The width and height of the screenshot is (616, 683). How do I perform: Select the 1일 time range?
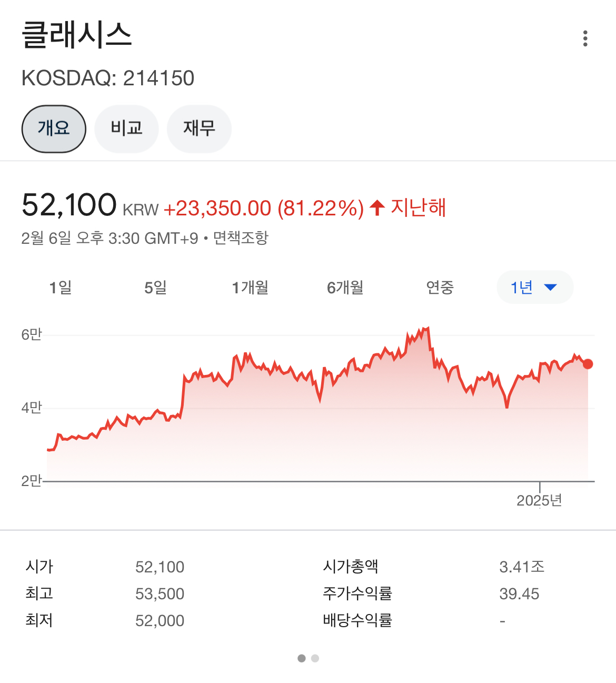tap(61, 288)
